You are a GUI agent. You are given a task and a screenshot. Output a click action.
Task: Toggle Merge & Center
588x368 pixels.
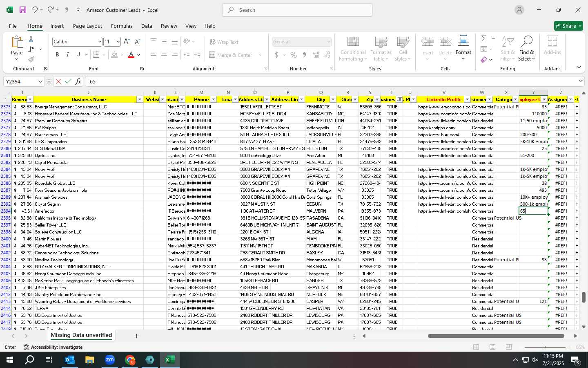(x=231, y=55)
